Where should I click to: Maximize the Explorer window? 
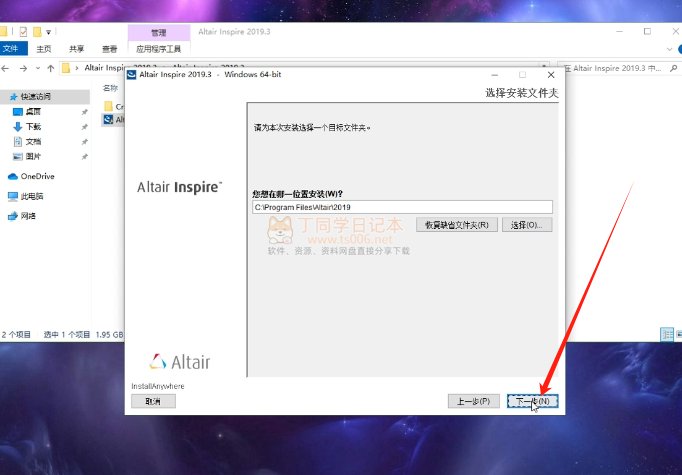tap(648, 31)
